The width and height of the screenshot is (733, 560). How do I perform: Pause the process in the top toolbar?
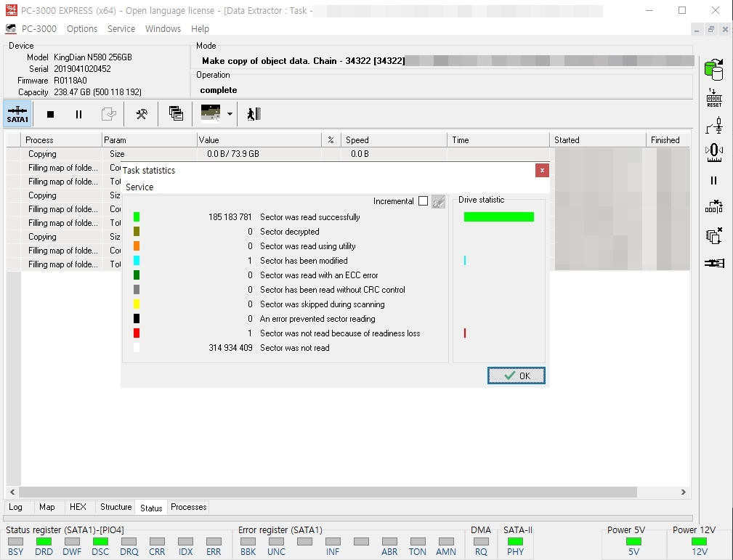[x=78, y=114]
